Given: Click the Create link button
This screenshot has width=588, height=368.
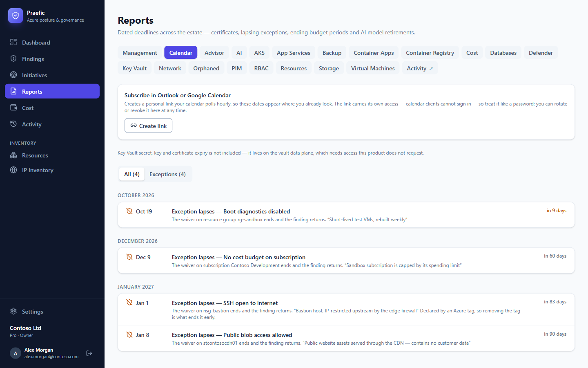Looking at the screenshot, I should coord(149,126).
